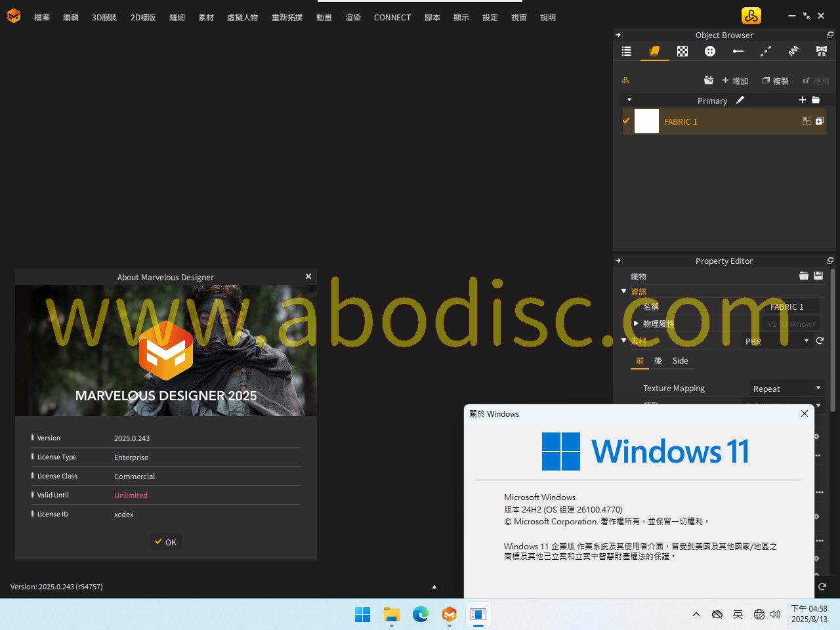Click the Unlimited value in the About dialog

131,495
